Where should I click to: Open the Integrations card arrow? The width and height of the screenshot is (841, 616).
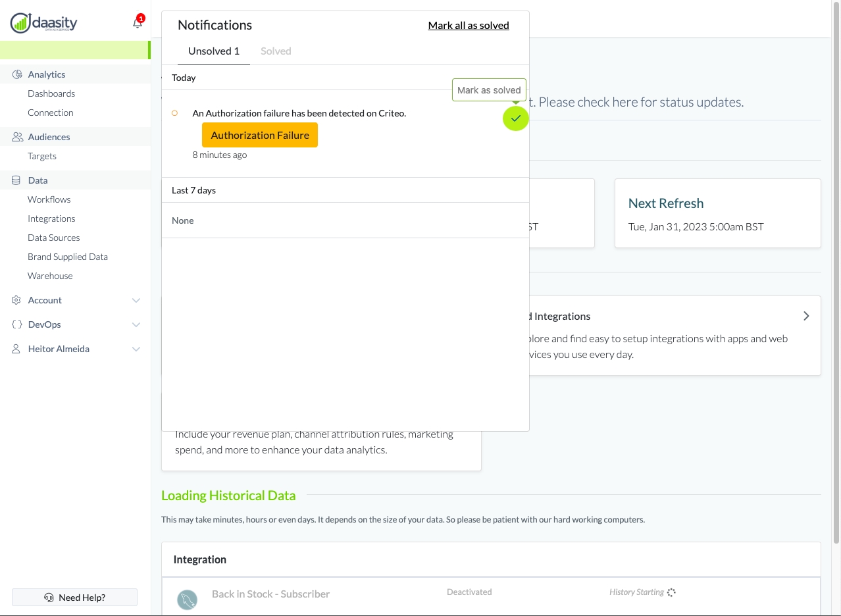click(x=806, y=316)
